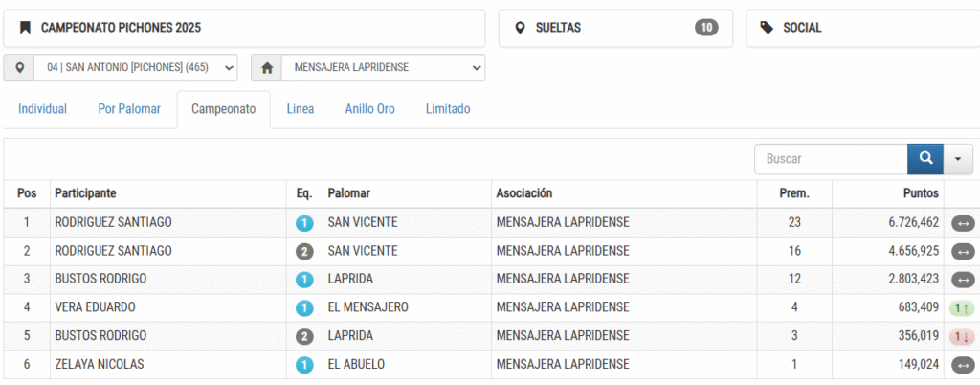Select participant Rodriguez Santiago in position 1
980x385 pixels.
(113, 222)
